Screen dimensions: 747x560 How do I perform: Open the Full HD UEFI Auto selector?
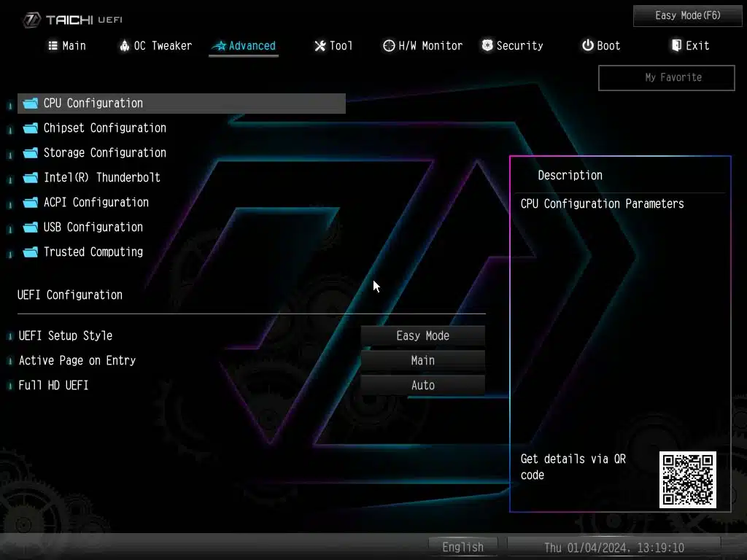(422, 385)
